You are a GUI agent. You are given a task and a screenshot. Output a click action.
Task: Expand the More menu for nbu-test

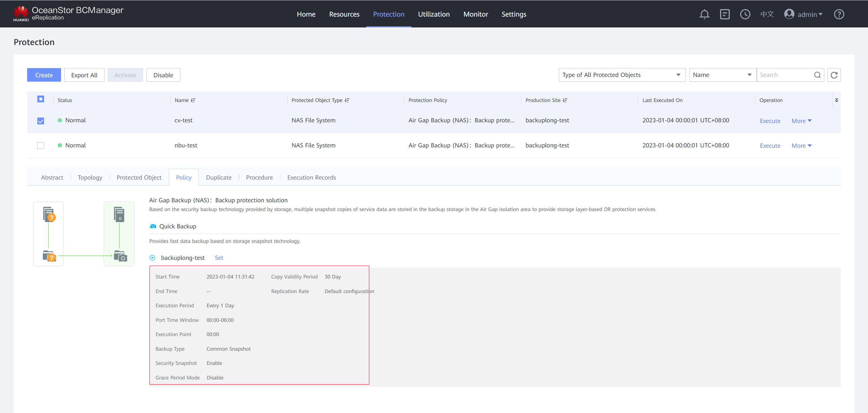tap(801, 146)
